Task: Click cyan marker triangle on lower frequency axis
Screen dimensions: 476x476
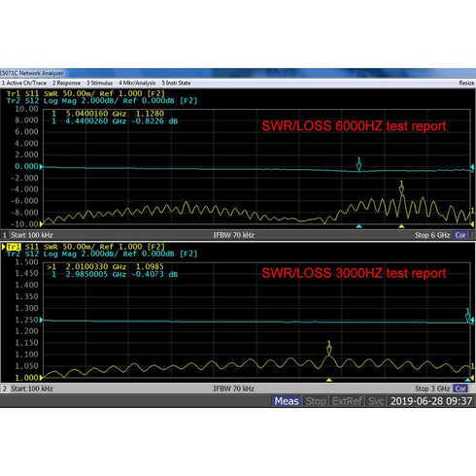Action: [x=468, y=380]
